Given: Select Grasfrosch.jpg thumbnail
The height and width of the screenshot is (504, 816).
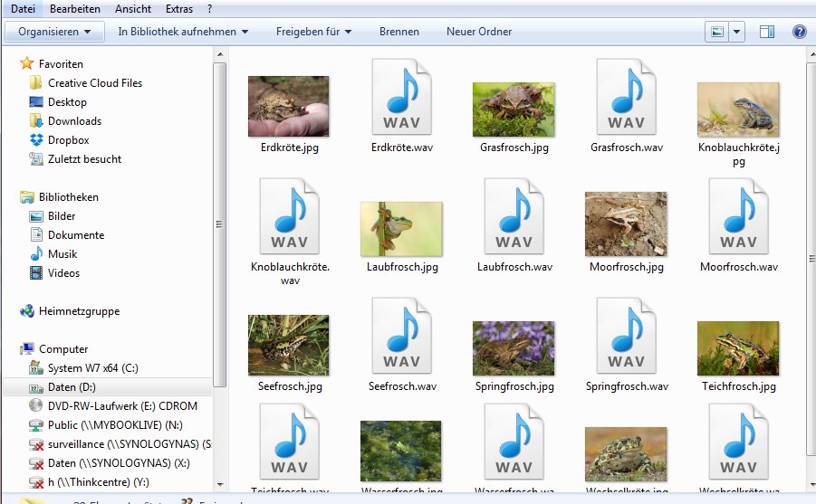Looking at the screenshot, I should click(514, 109).
